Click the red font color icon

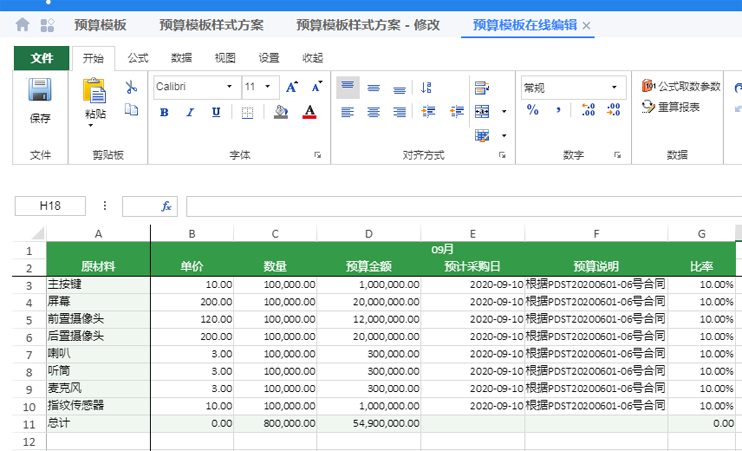[x=309, y=111]
